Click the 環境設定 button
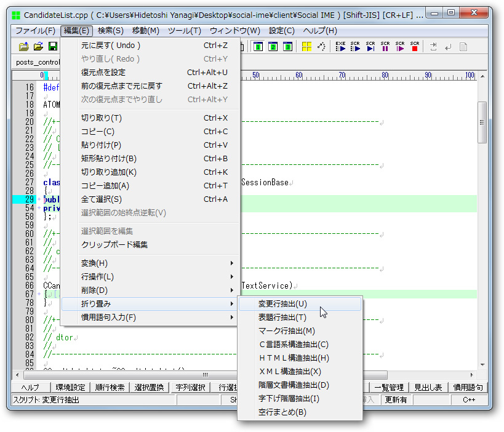Image resolution: width=504 pixels, height=432 pixels. (70, 387)
